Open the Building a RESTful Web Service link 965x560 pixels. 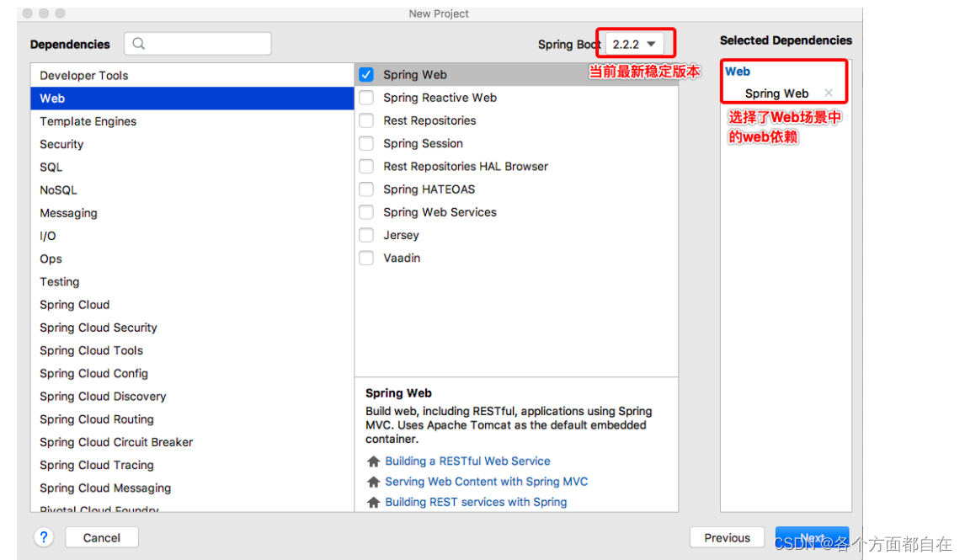pyautogui.click(x=467, y=461)
